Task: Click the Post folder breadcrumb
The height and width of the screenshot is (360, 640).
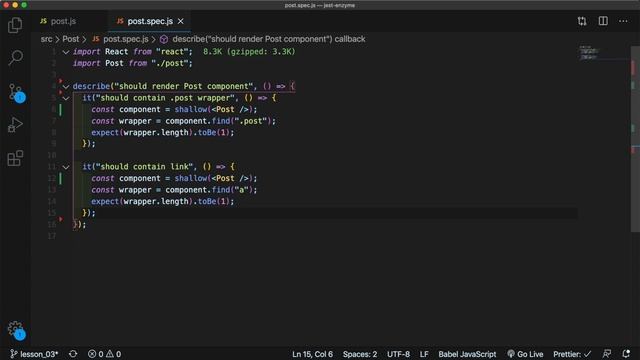Action: pos(71,39)
